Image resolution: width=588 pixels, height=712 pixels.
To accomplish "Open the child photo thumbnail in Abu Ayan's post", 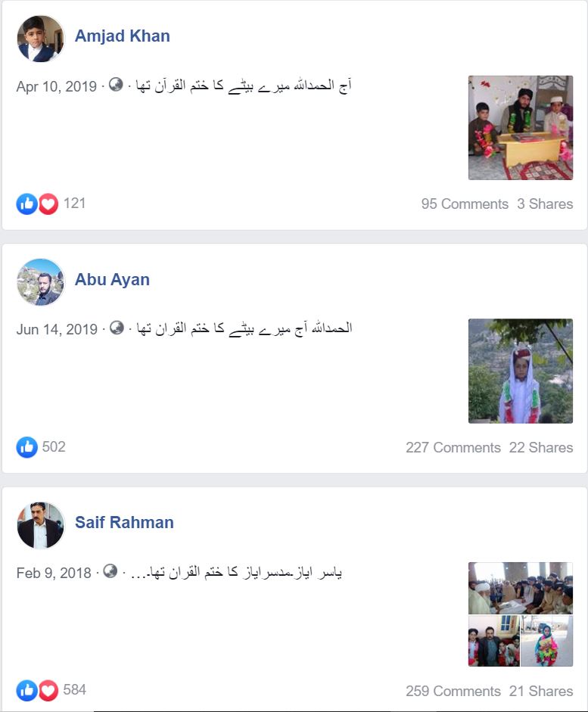I will tap(521, 371).
